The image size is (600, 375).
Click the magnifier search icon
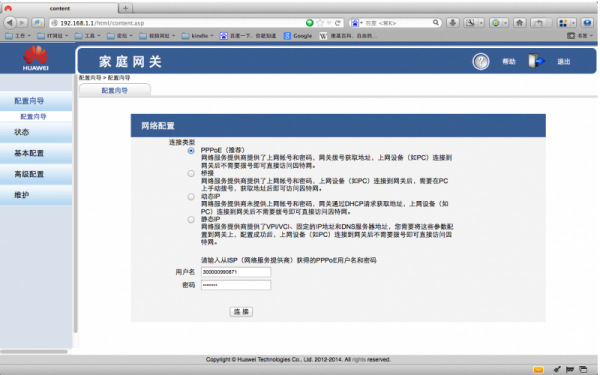pyautogui.click(x=435, y=23)
